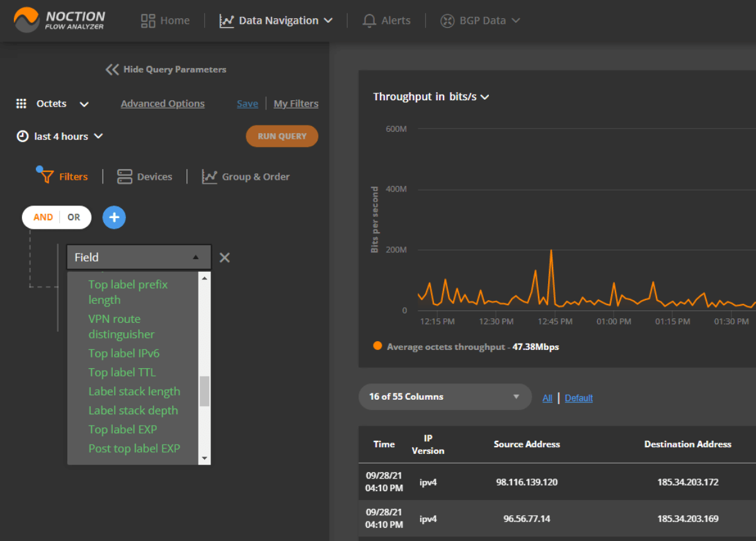Expand the Data Navigation chevron
Screen dimensions: 756x541
328,21
